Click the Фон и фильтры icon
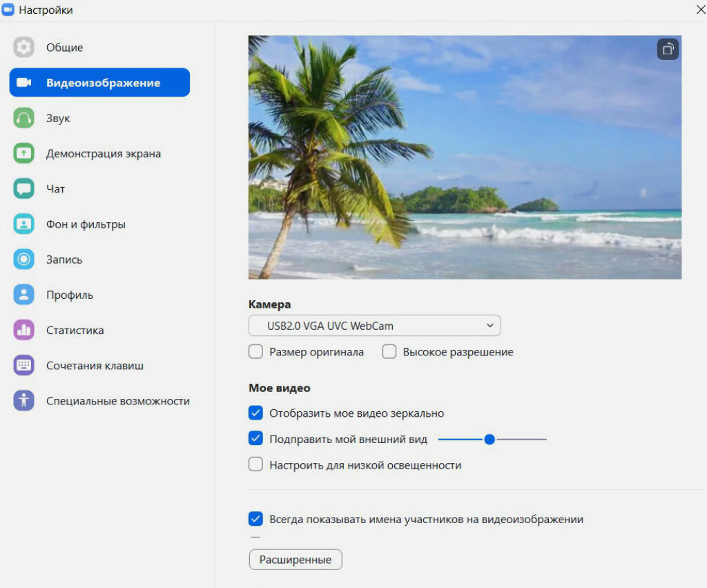 [23, 224]
